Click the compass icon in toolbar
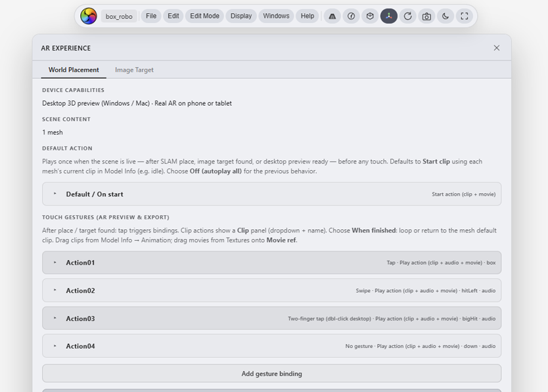Image resolution: width=548 pixels, height=392 pixels. tap(352, 16)
